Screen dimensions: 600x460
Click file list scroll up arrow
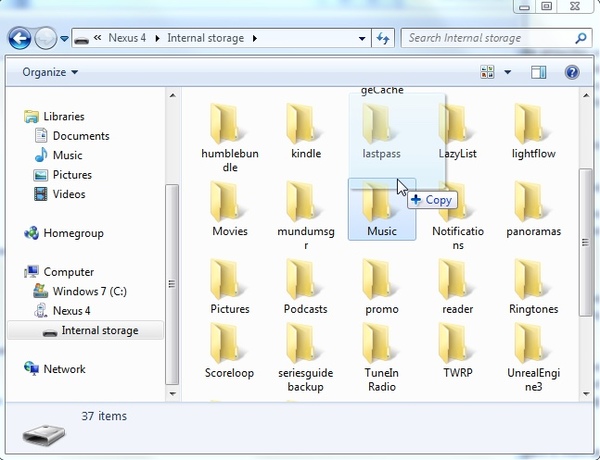tap(586, 95)
